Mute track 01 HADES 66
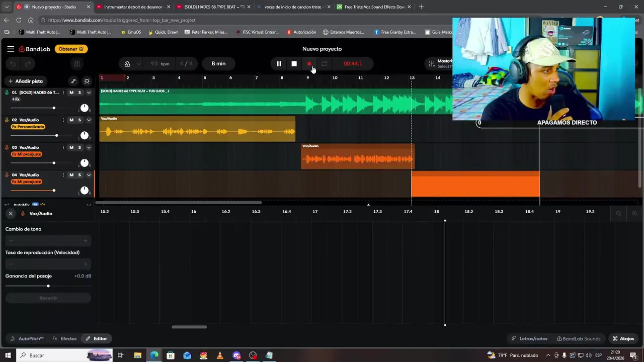Viewport: 644px width, 362px height. pos(71,93)
